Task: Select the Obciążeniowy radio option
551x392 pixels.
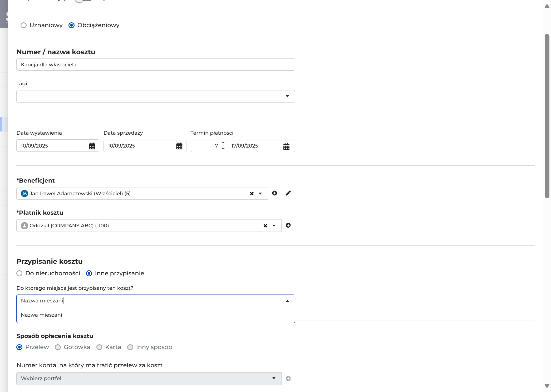Action: click(71, 25)
